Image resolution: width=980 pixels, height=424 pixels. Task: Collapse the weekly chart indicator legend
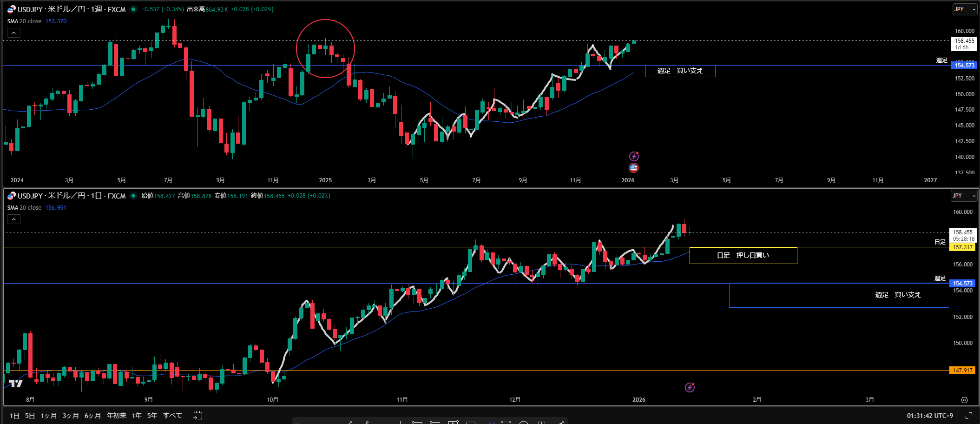(13, 33)
